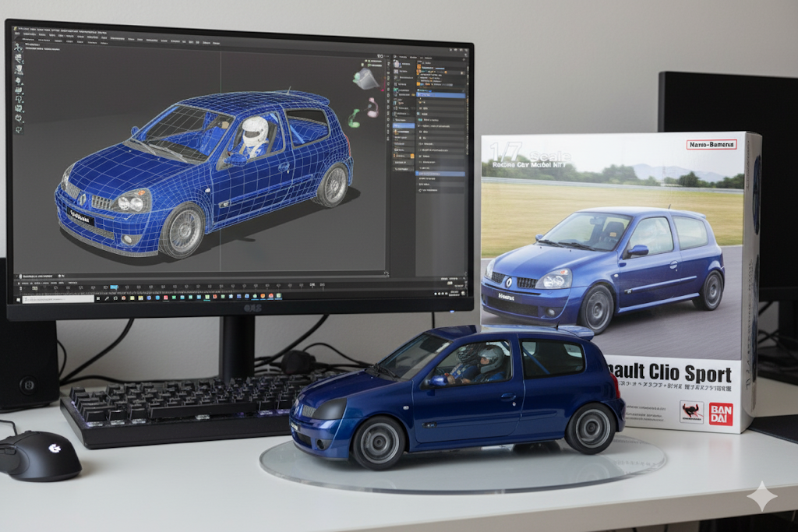The image size is (798, 532).
Task: Click the Windows taskbar search box
Action: [58, 299]
